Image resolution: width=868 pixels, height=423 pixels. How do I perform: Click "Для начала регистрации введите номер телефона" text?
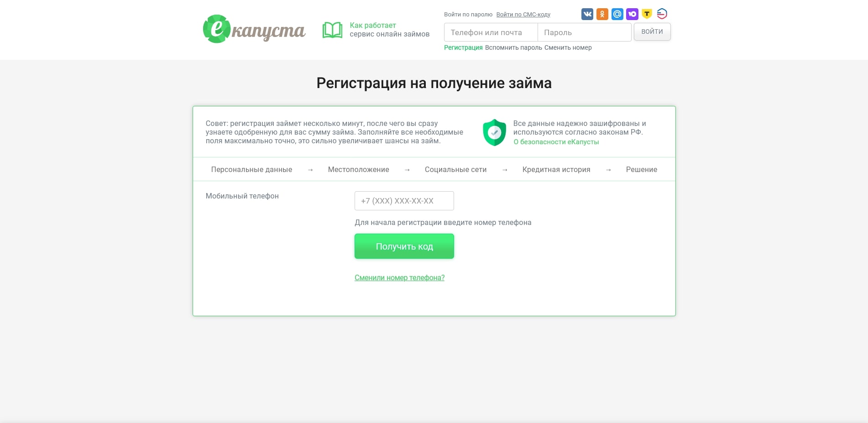click(x=443, y=222)
